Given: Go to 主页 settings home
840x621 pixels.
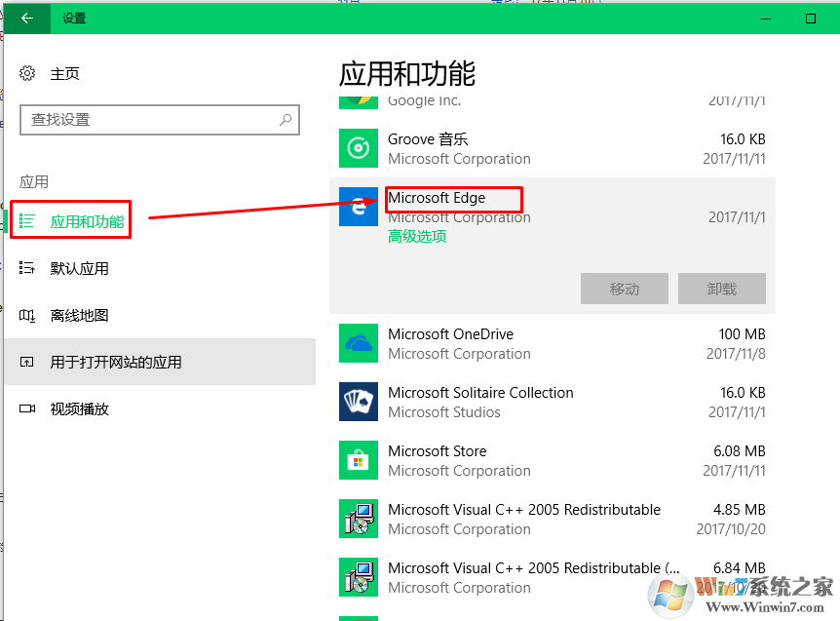Looking at the screenshot, I should pyautogui.click(x=65, y=73).
